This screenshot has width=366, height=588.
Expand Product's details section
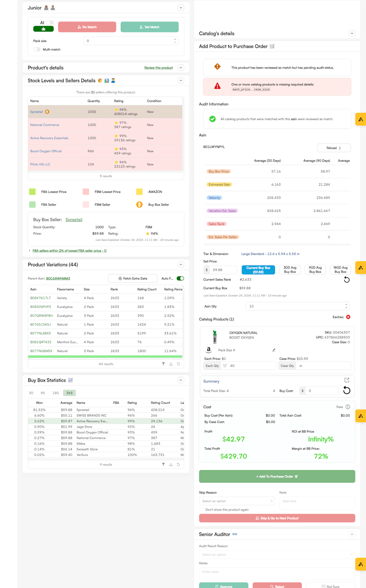(x=181, y=68)
